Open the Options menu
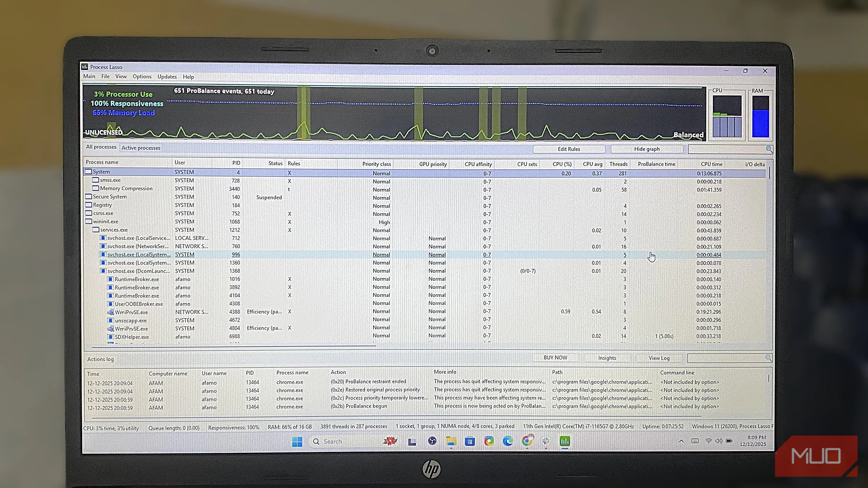Viewport: 868px width, 488px height. (142, 76)
